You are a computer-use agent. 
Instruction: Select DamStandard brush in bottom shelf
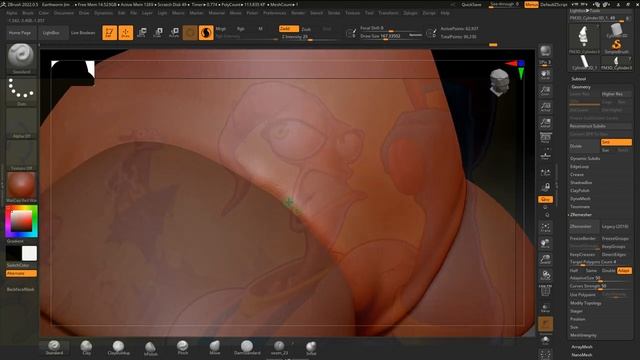click(x=247, y=348)
